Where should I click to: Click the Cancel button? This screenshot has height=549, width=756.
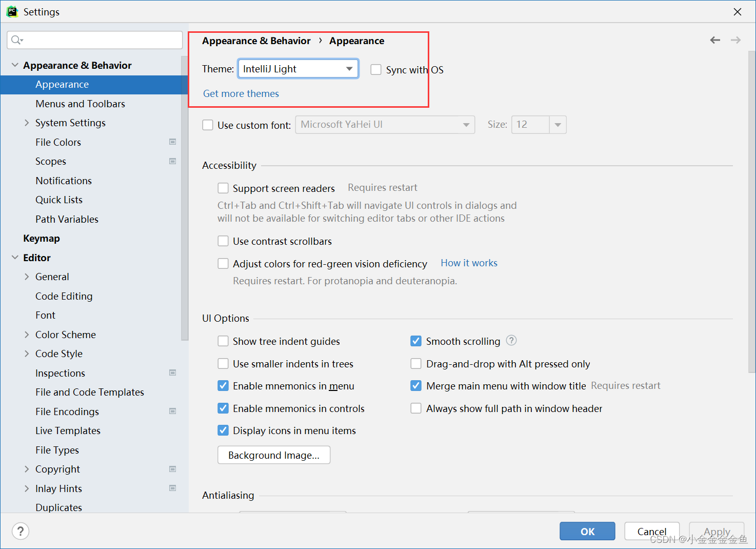point(652,531)
